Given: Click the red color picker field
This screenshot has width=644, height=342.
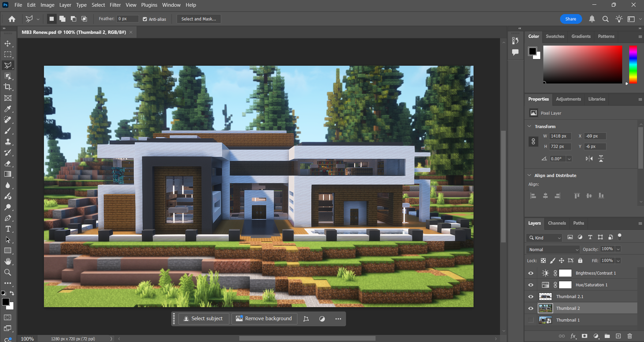Looking at the screenshot, I should [583, 64].
